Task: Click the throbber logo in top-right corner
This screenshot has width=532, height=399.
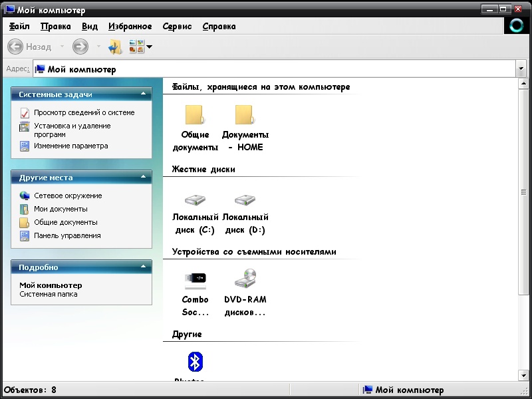Action: [517, 25]
